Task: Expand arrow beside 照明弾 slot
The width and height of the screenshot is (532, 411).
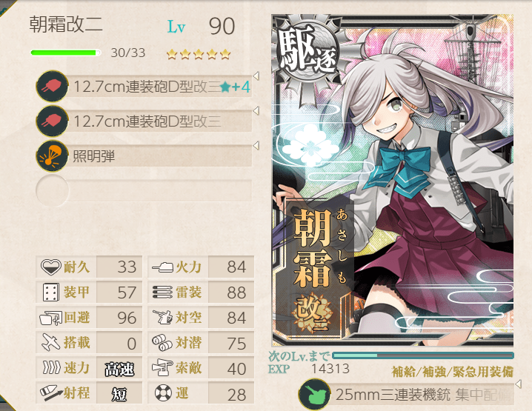Action: click(256, 146)
